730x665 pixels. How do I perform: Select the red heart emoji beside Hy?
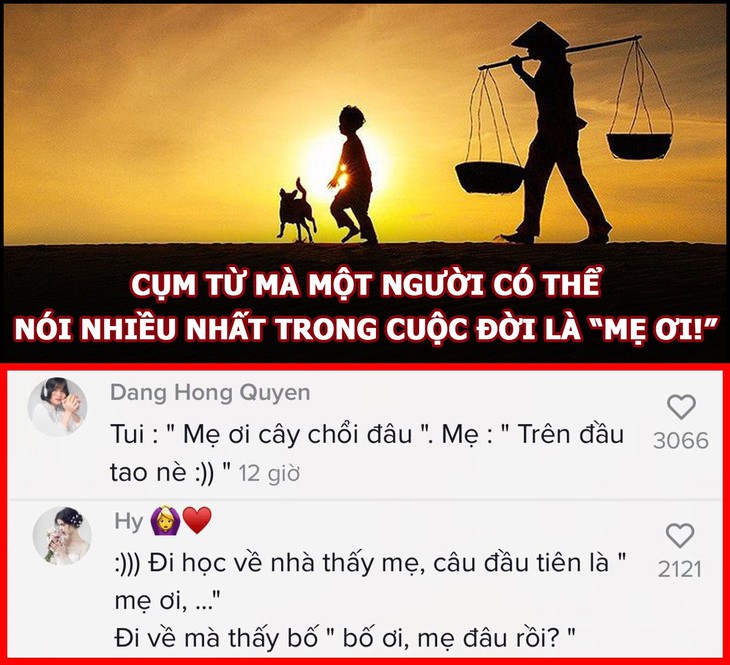[x=197, y=520]
